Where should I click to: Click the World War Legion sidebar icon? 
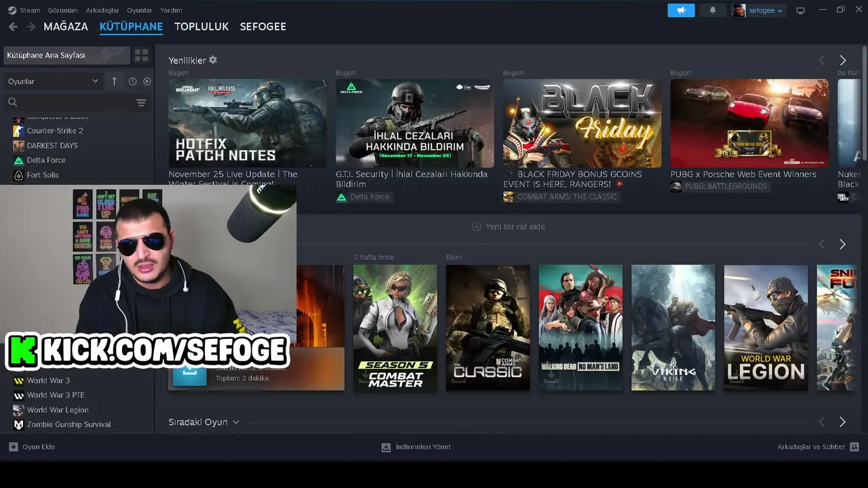(x=19, y=410)
